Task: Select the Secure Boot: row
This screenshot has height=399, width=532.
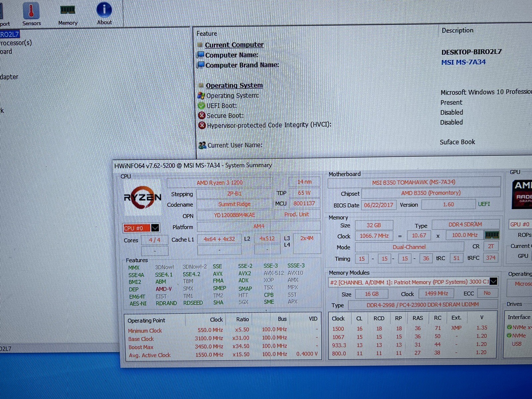Action: tap(225, 116)
